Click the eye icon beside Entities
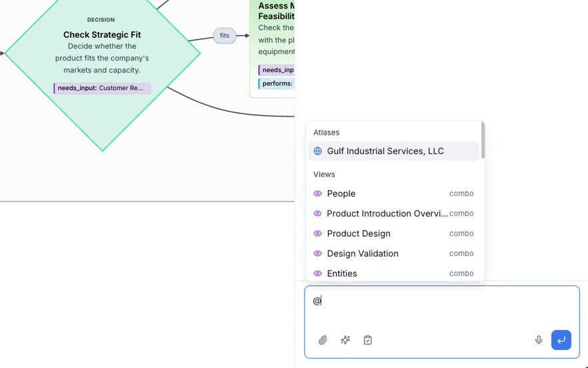588x368 pixels. 317,273
